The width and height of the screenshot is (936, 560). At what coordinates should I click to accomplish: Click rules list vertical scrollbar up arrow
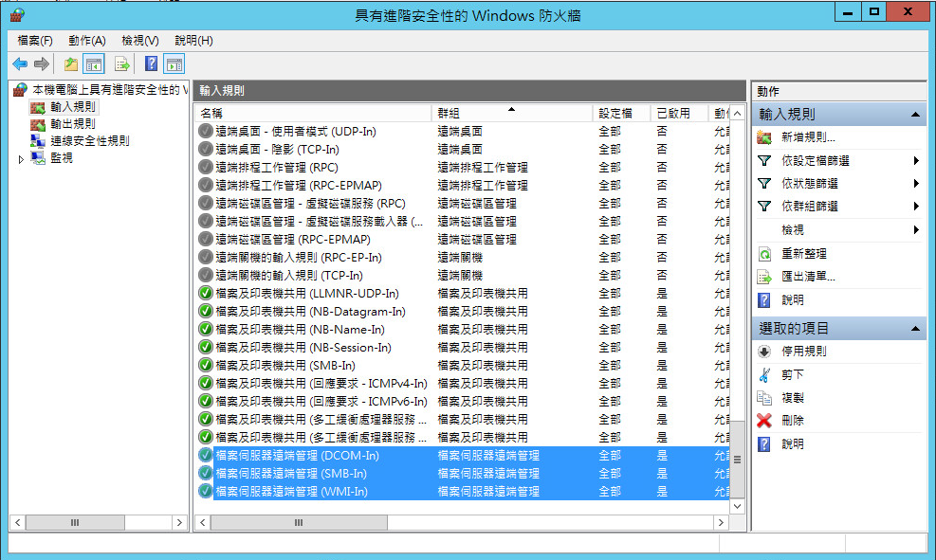pyautogui.click(x=737, y=114)
